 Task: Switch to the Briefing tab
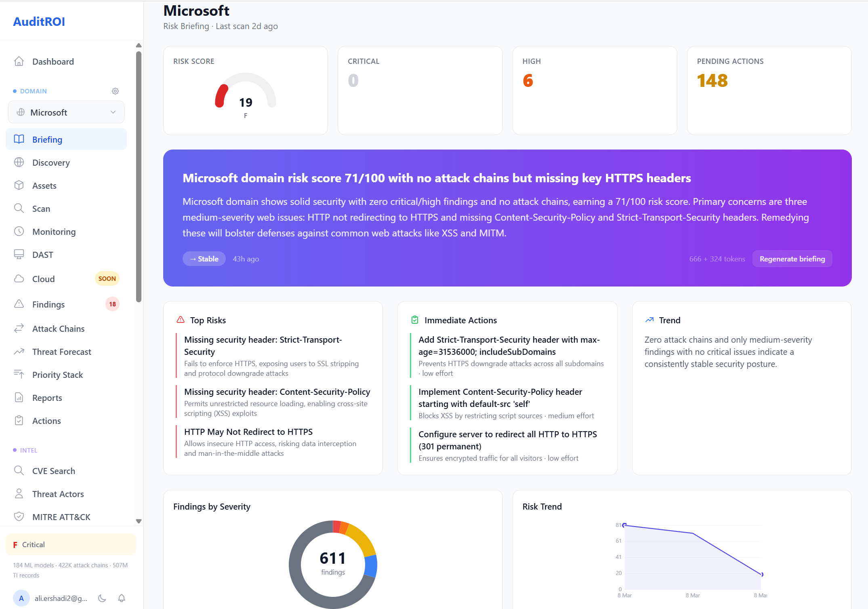(47, 139)
